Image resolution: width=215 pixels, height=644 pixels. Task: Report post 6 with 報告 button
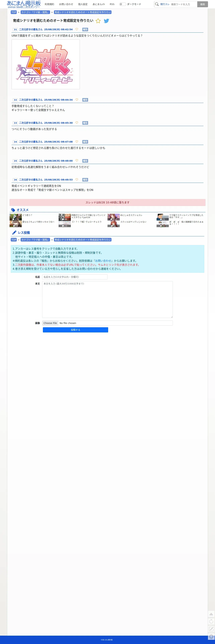[85, 180]
